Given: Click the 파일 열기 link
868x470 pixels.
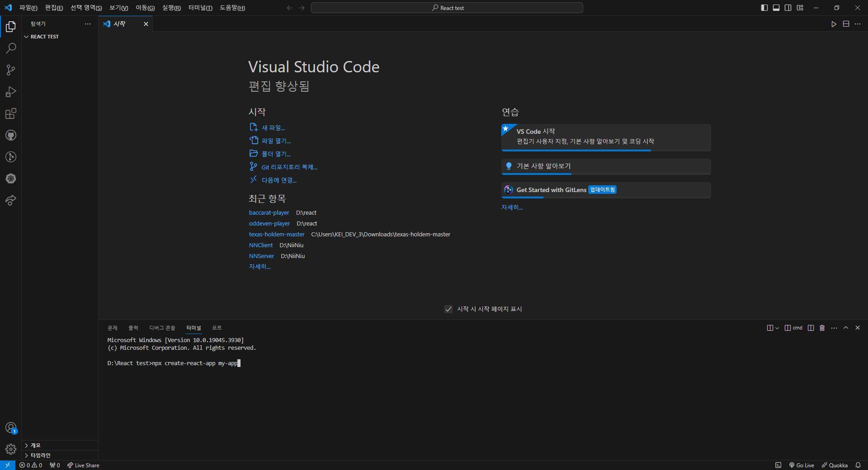Looking at the screenshot, I should 276,141.
